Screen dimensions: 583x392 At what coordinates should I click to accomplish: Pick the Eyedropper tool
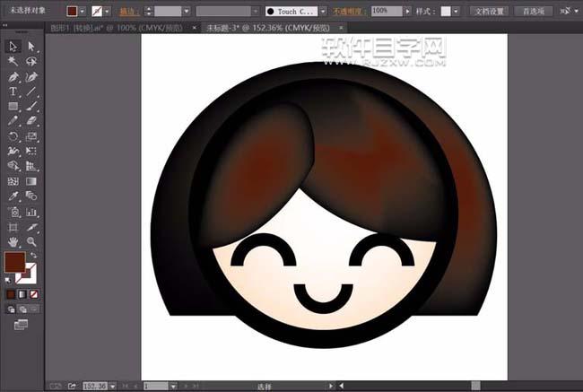coord(13,196)
